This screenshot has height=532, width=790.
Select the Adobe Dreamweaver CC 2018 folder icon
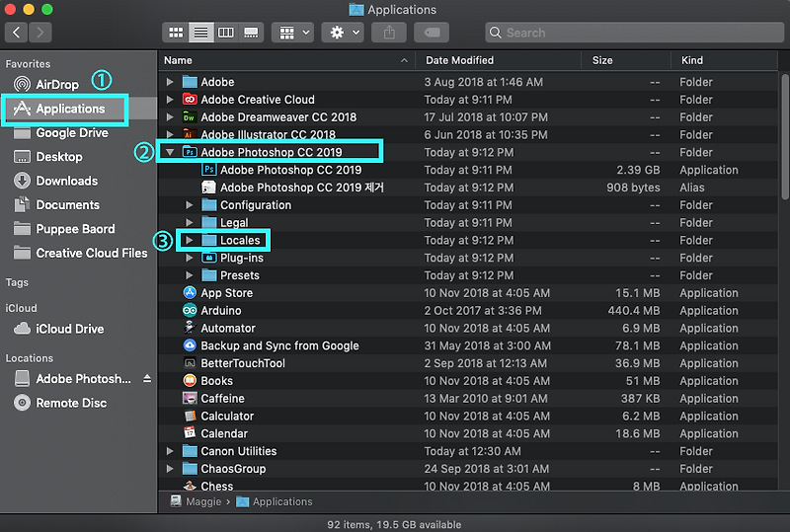tap(189, 116)
